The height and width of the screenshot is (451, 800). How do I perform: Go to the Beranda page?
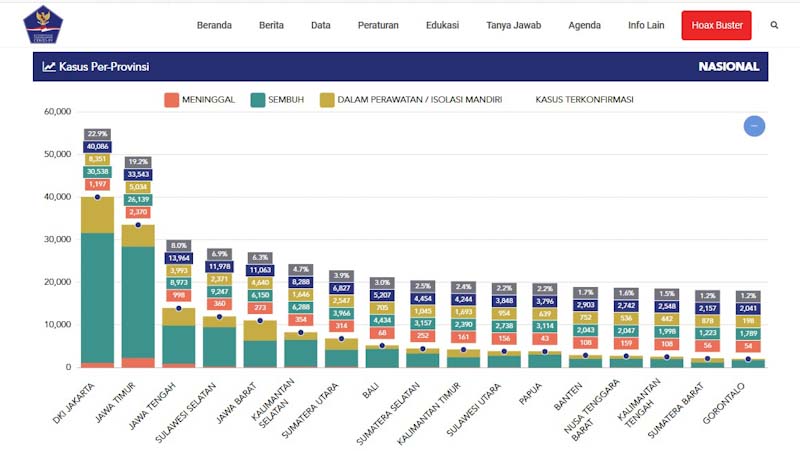coord(215,25)
